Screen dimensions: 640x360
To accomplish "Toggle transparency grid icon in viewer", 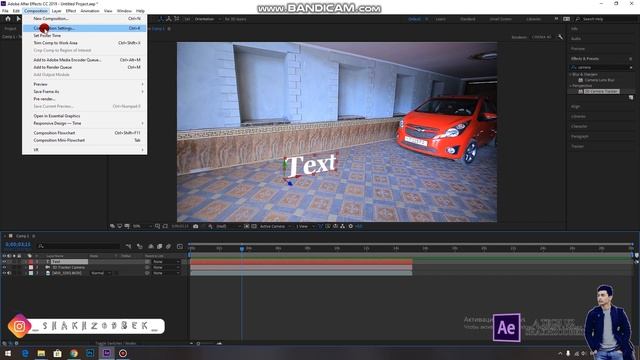I will pos(254,226).
